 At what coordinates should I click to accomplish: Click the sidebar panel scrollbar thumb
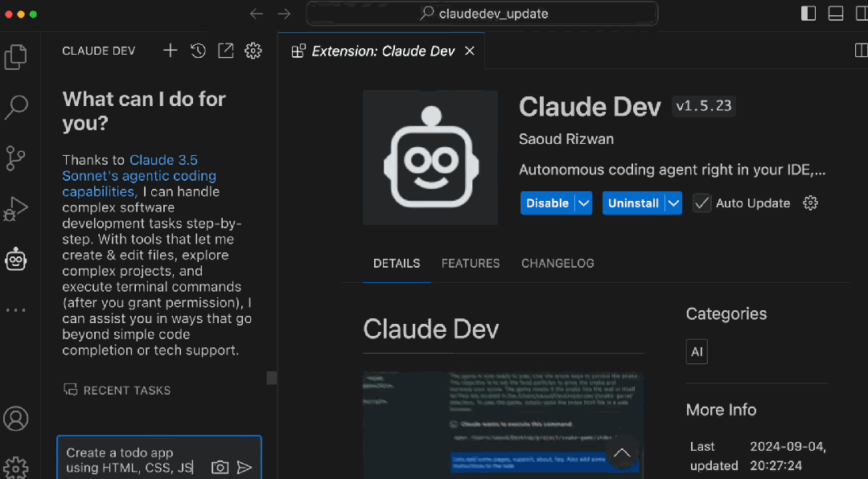coord(271,378)
